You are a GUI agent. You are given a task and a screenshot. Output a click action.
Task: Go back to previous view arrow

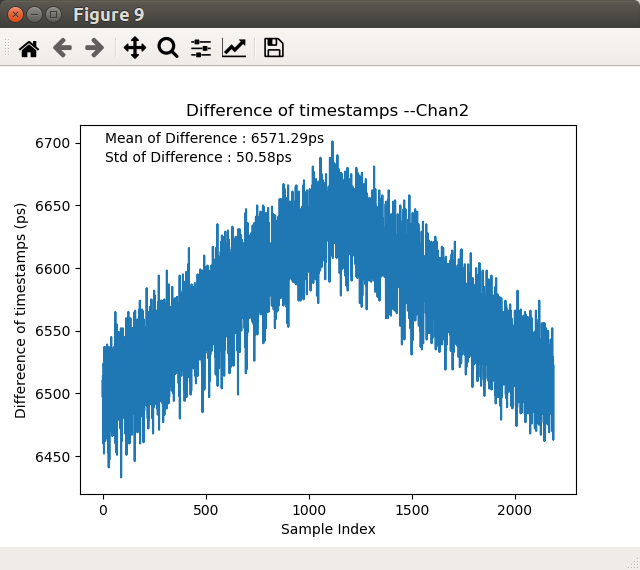point(62,48)
